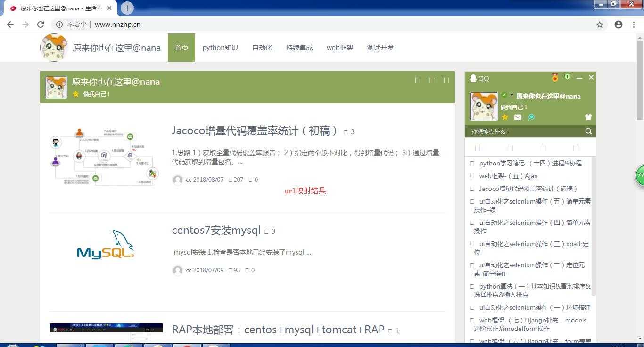Click the site logo hamster avatar

55,48
